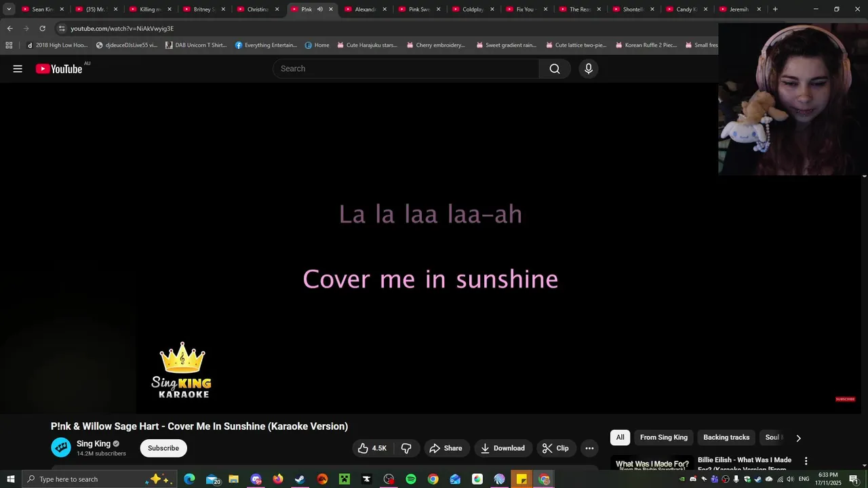Open Steam from taskbar
The height and width of the screenshot is (488, 868).
tap(300, 479)
